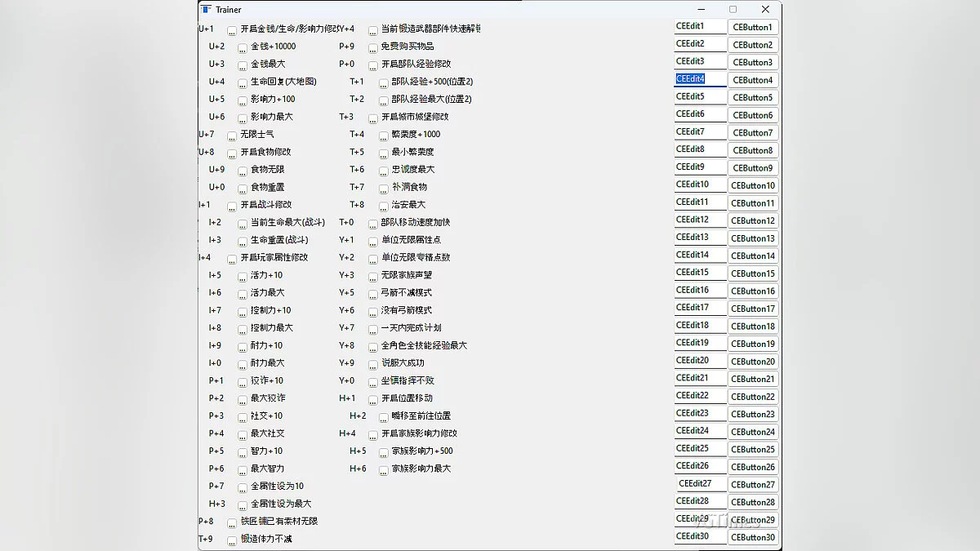Toggle 繁荣度+1000 checkbox
This screenshot has width=980, height=551.
coord(384,136)
